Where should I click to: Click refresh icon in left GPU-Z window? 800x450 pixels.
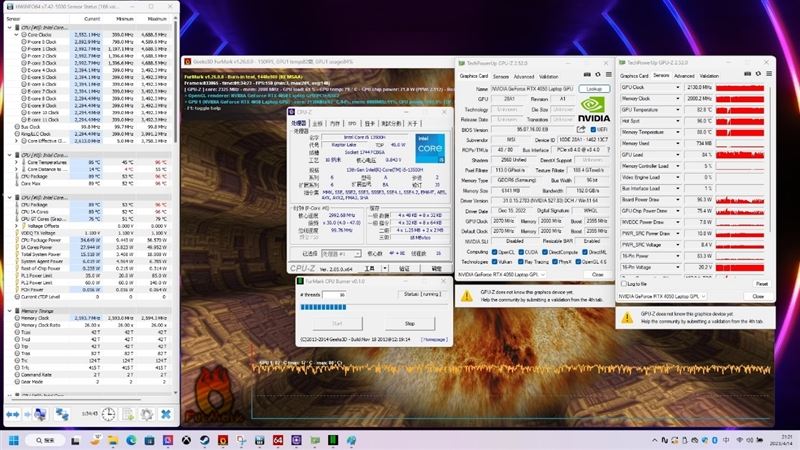tap(598, 75)
